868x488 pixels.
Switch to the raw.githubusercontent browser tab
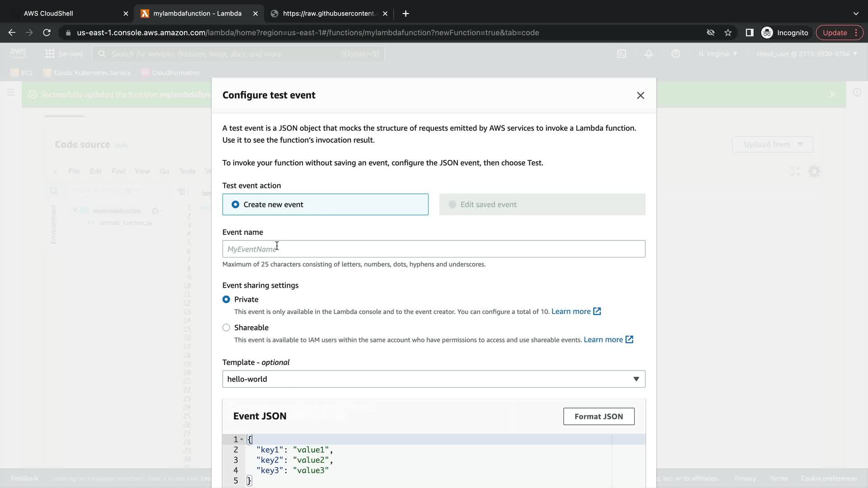click(329, 14)
